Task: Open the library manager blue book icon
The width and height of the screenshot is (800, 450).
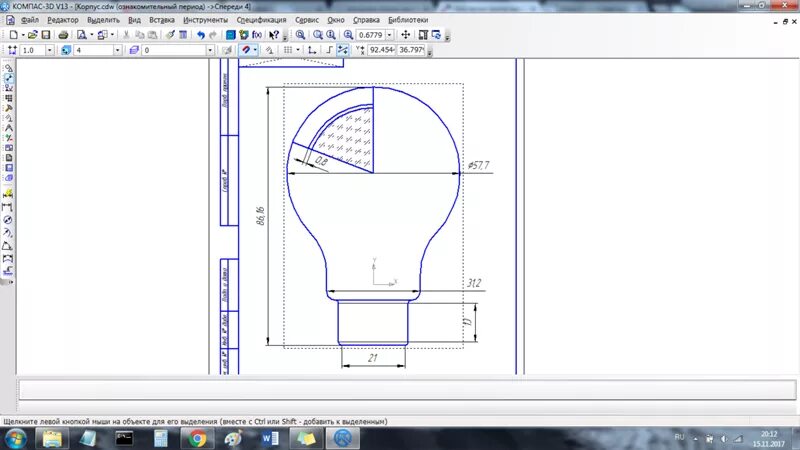Action: tap(231, 35)
